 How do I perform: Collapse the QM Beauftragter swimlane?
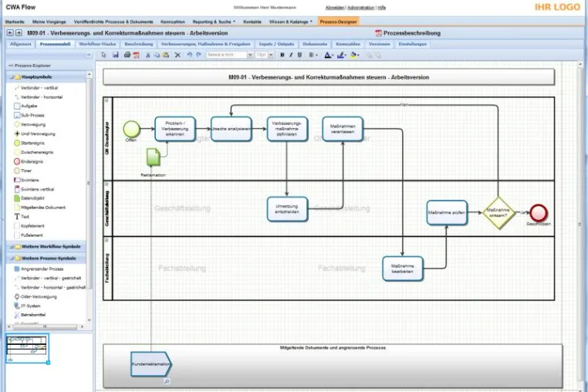[106, 100]
